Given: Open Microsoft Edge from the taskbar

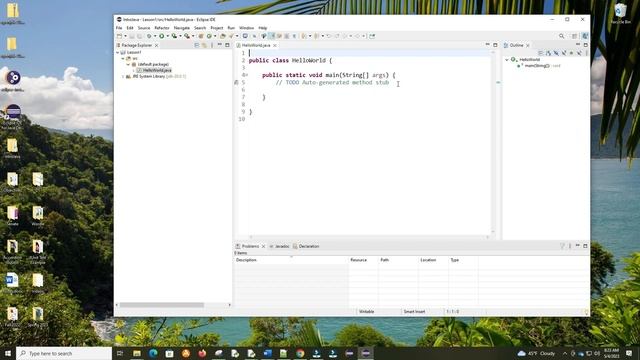Looking at the screenshot, I should [153, 353].
